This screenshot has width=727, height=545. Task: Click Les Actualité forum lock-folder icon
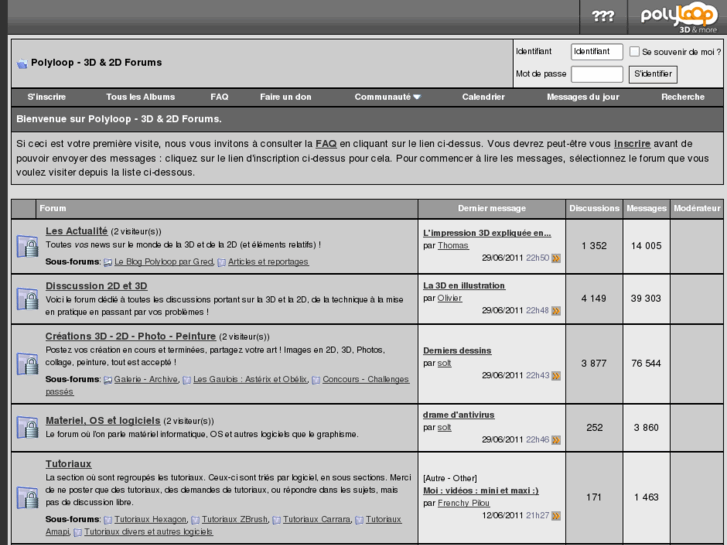[28, 246]
